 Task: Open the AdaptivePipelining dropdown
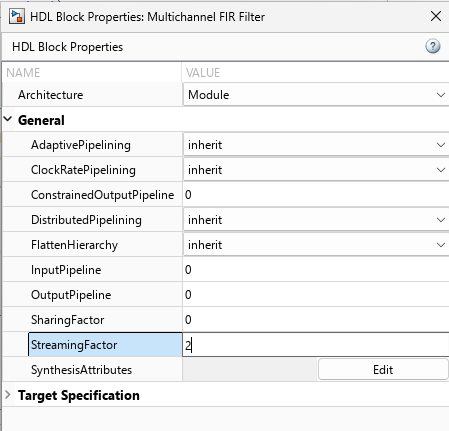[316, 145]
